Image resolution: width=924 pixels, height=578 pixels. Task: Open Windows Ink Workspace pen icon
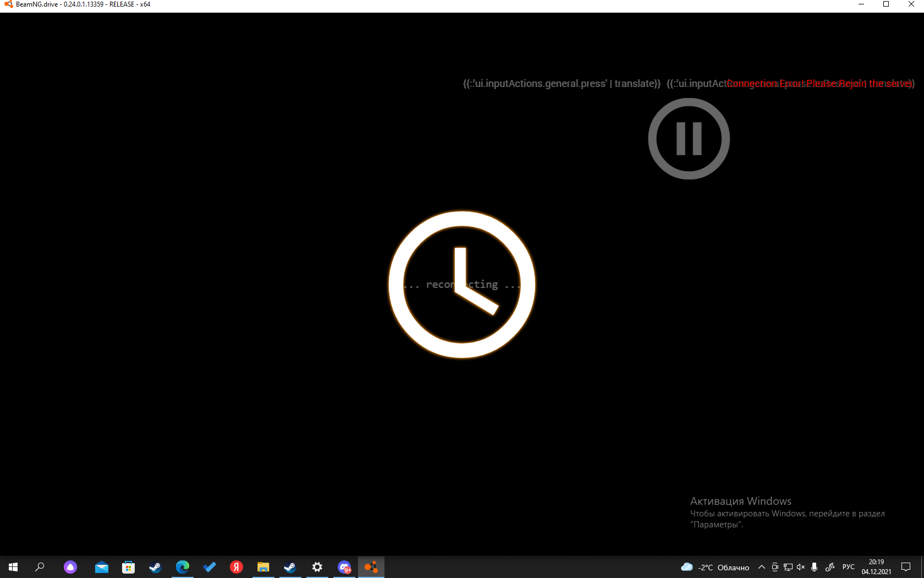pos(830,567)
